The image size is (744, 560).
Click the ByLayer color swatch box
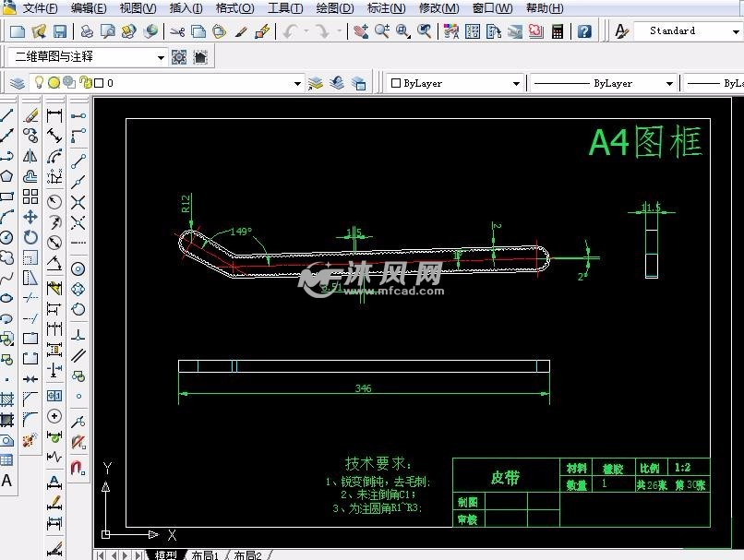(395, 83)
